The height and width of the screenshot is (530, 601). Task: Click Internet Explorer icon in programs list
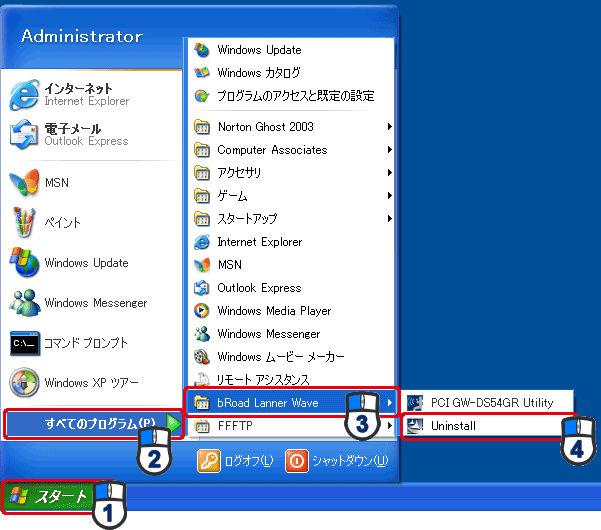202,242
